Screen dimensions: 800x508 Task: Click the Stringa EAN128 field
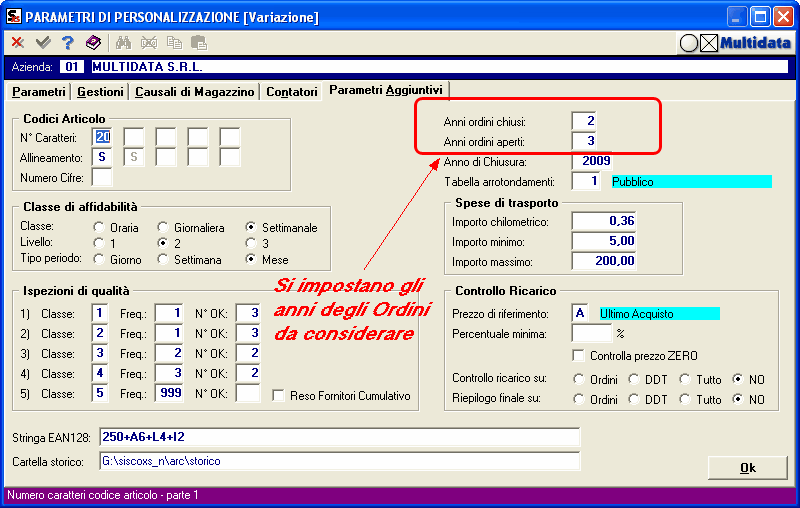pyautogui.click(x=340, y=437)
